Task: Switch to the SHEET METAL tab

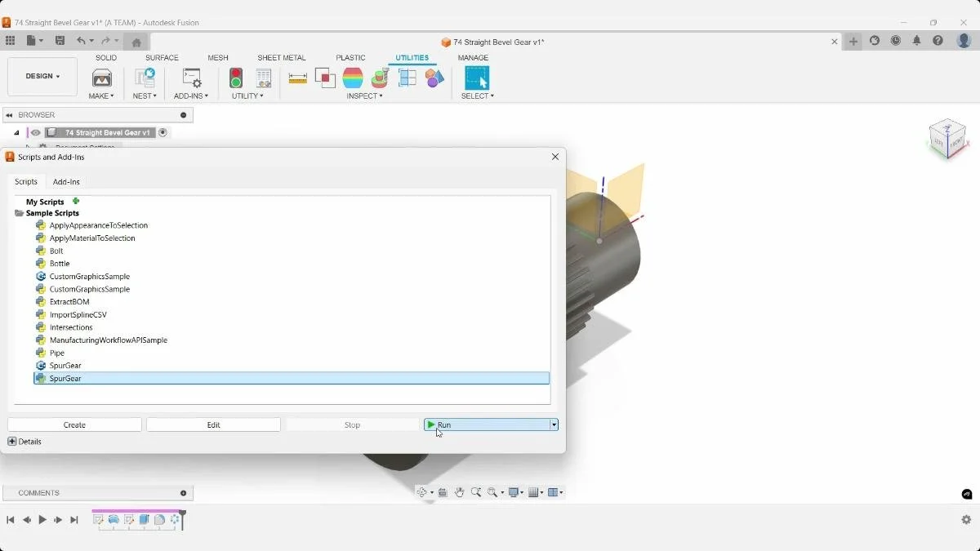Action: pyautogui.click(x=282, y=58)
